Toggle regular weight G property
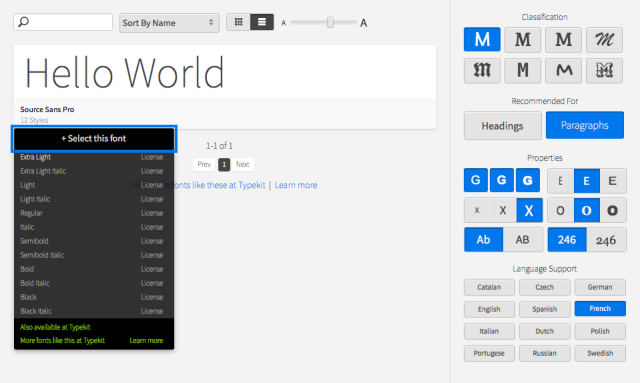The height and width of the screenshot is (383, 640). click(x=502, y=180)
